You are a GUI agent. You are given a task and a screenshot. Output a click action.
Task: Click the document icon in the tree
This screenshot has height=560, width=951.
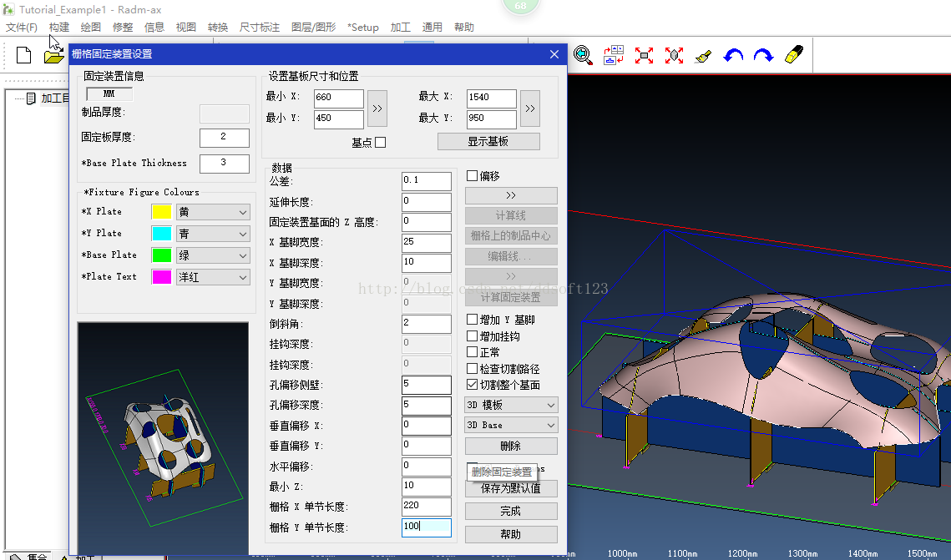coord(31,98)
